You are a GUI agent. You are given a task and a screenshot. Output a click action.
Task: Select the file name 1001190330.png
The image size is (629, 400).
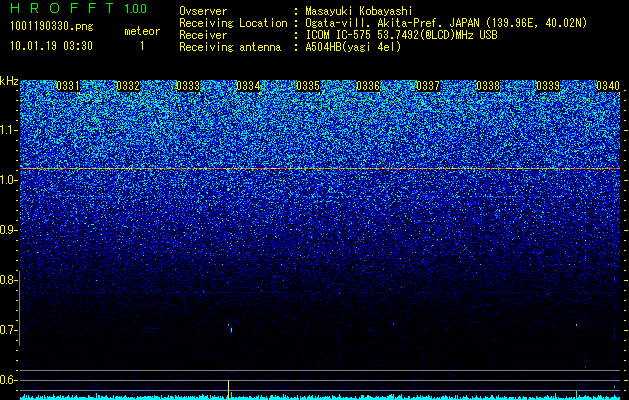pyautogui.click(x=52, y=26)
